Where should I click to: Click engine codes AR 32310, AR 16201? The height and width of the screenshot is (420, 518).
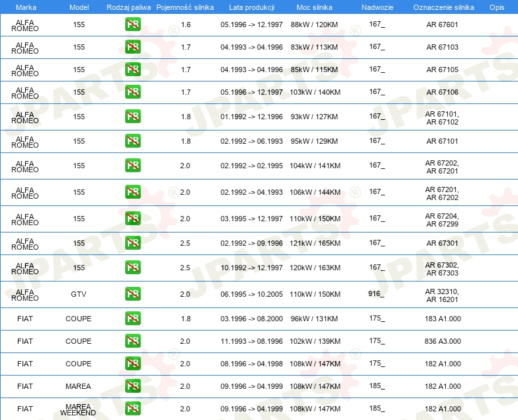point(442,295)
